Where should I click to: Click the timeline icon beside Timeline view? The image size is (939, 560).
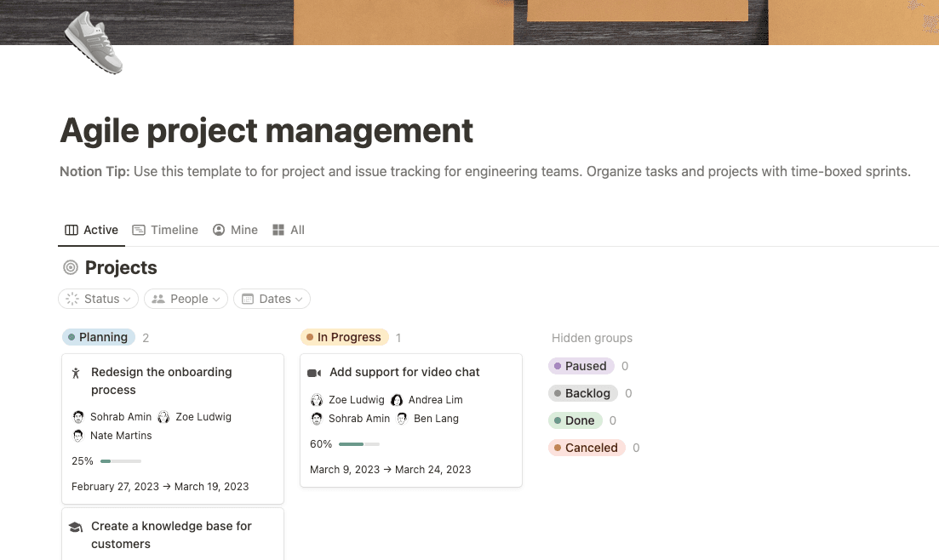click(137, 230)
